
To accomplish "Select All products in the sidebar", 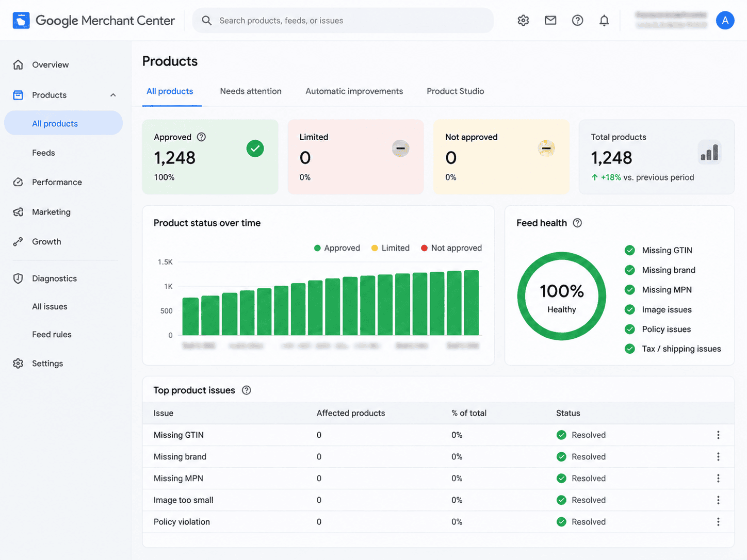I will coord(63,123).
